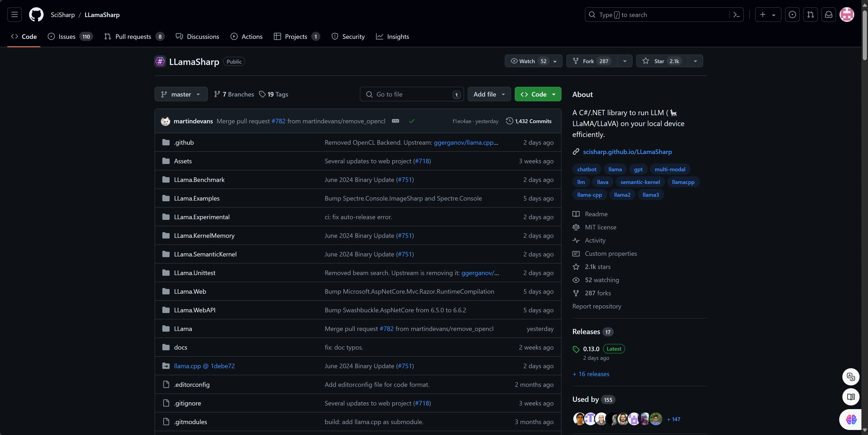868x435 pixels.
Task: Open the translate floating icon
Action: pos(851,377)
